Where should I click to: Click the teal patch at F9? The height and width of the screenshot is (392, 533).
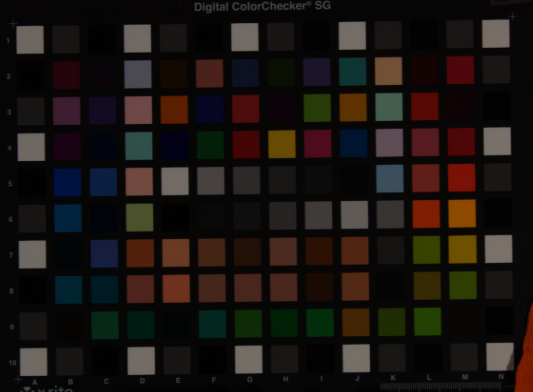click(x=212, y=323)
